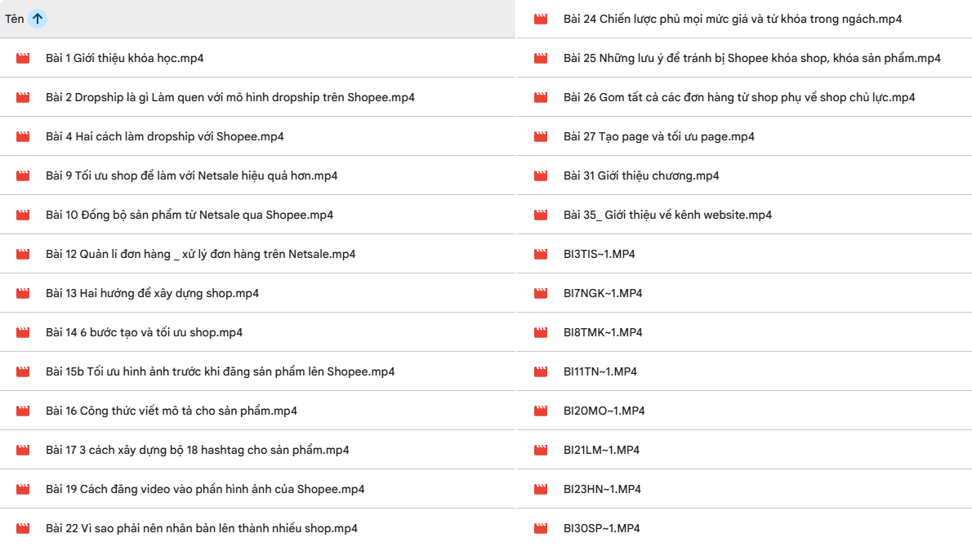972x560 pixels.
Task: Select Bài 10 Đồng bộ sản phẩm file
Action: coord(189,216)
